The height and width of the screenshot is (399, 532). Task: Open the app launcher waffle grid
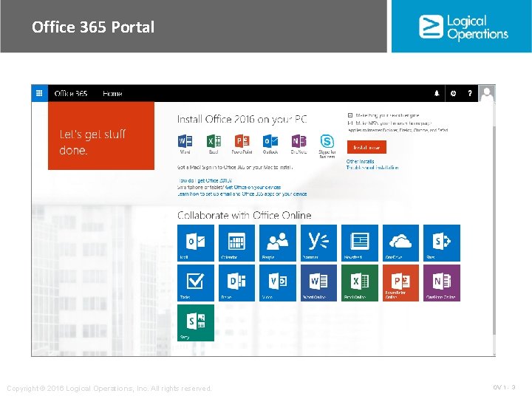39,93
